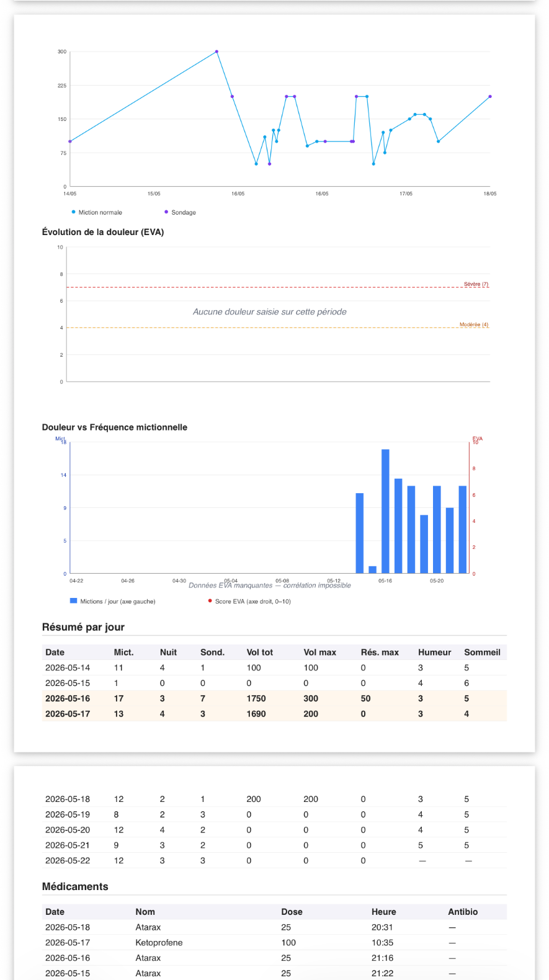This screenshot has width=549, height=980.
Task: Select the tallest blue bar in the frequency chart
Action: (385, 511)
